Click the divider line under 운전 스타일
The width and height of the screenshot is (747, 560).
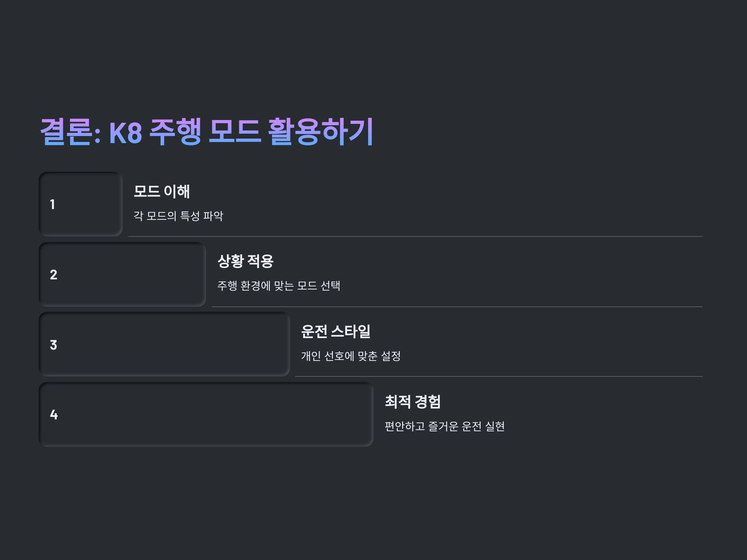pos(499,376)
